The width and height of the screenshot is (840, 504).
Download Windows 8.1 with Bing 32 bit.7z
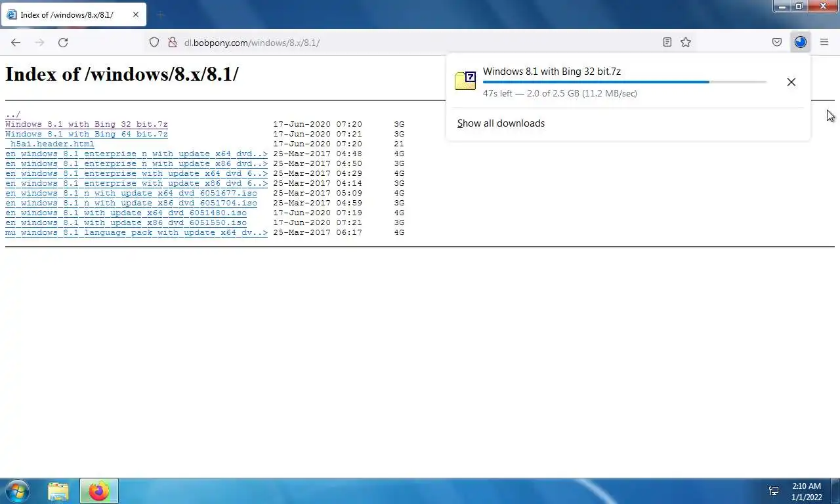coord(87,124)
